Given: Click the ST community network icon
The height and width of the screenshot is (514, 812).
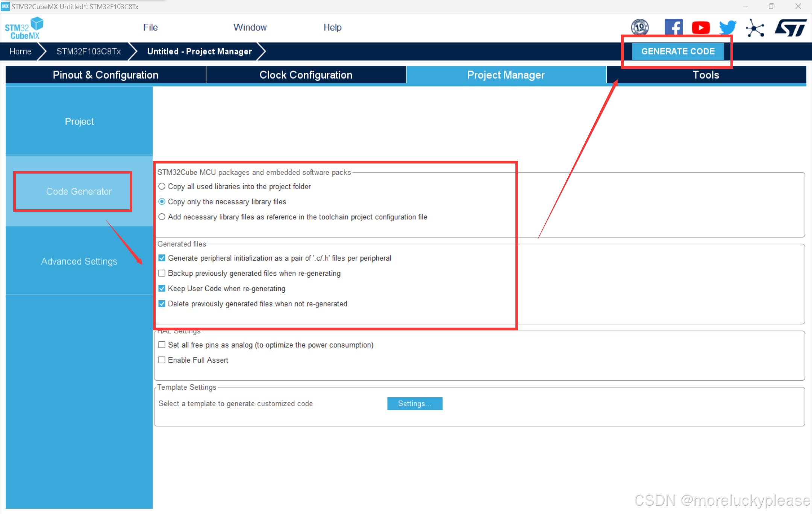Looking at the screenshot, I should 755,28.
